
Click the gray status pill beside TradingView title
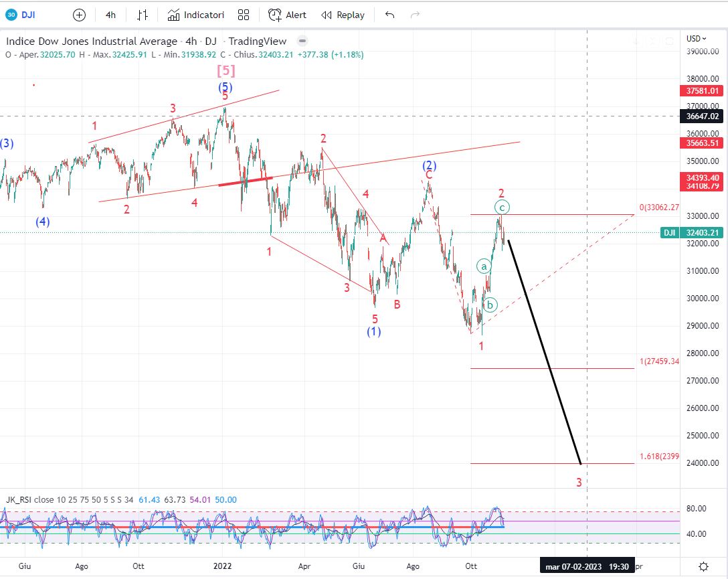pyautogui.click(x=302, y=41)
